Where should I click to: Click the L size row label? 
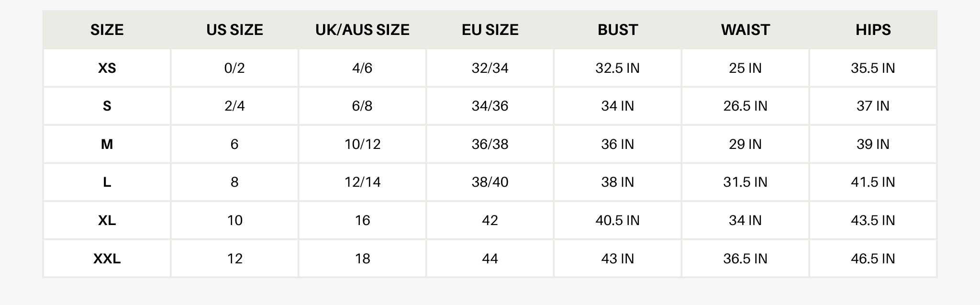click(107, 182)
